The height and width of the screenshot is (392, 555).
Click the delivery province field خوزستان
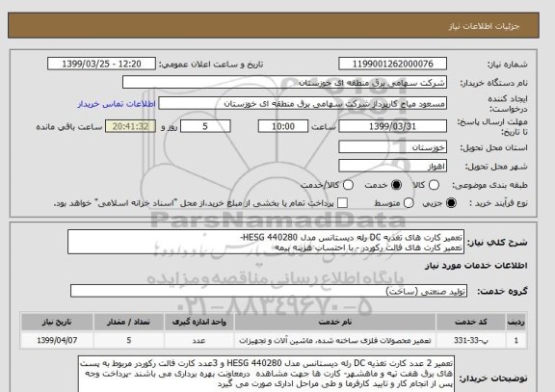392,147
